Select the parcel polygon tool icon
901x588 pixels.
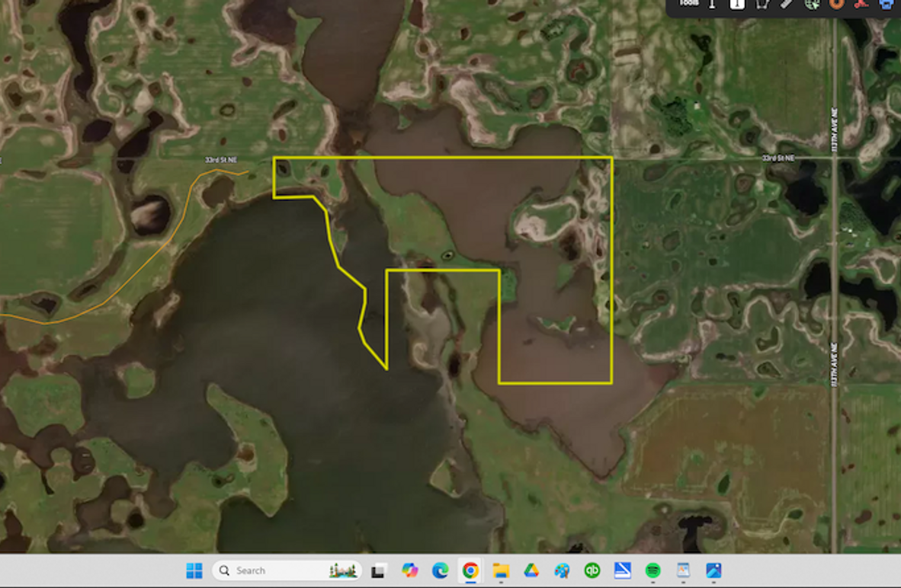coord(762,5)
